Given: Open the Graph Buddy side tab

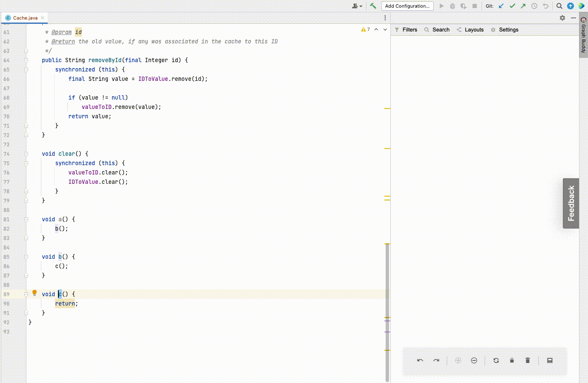Looking at the screenshot, I should 583,35.
